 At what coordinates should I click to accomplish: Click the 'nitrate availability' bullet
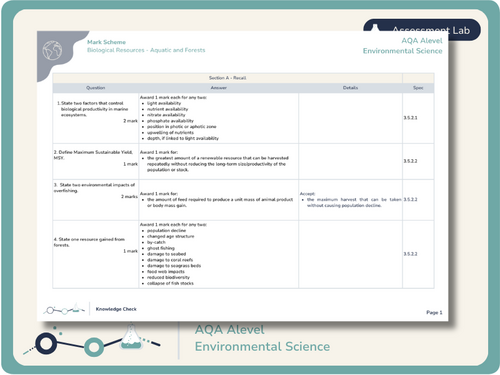pyautogui.click(x=166, y=115)
